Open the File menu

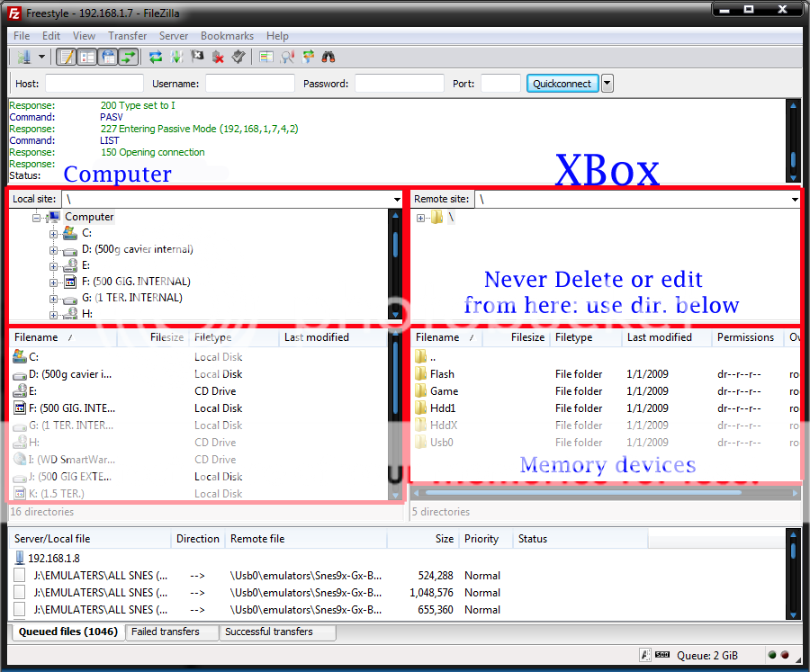pyautogui.click(x=22, y=36)
